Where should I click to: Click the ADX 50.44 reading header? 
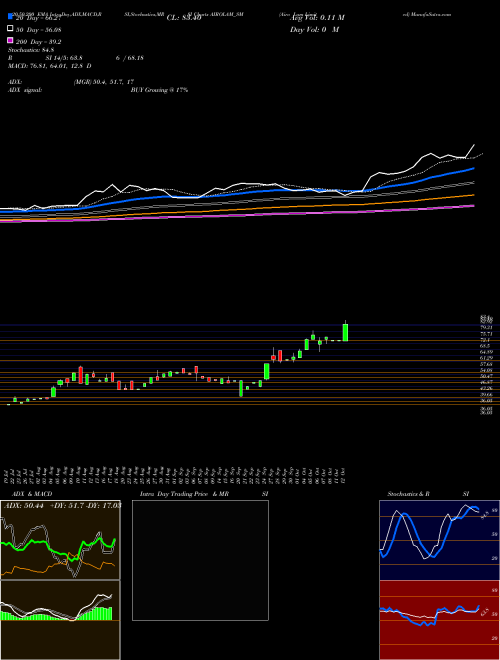click(x=62, y=505)
